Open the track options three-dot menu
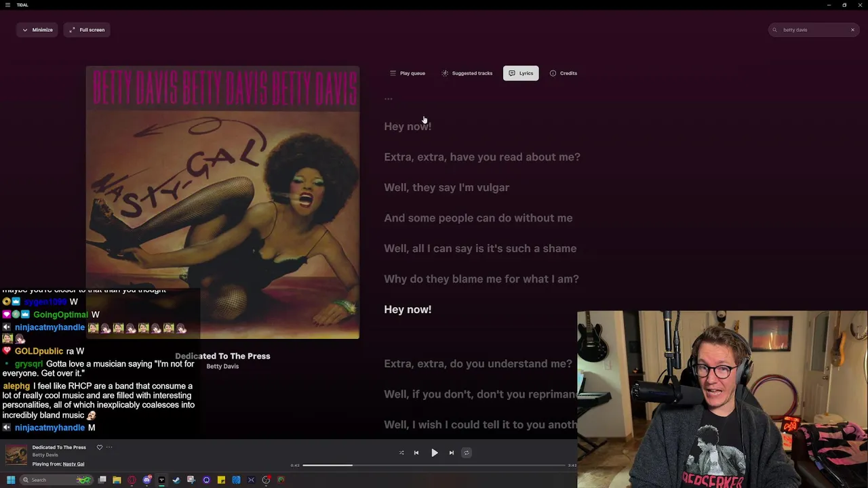 (109, 447)
